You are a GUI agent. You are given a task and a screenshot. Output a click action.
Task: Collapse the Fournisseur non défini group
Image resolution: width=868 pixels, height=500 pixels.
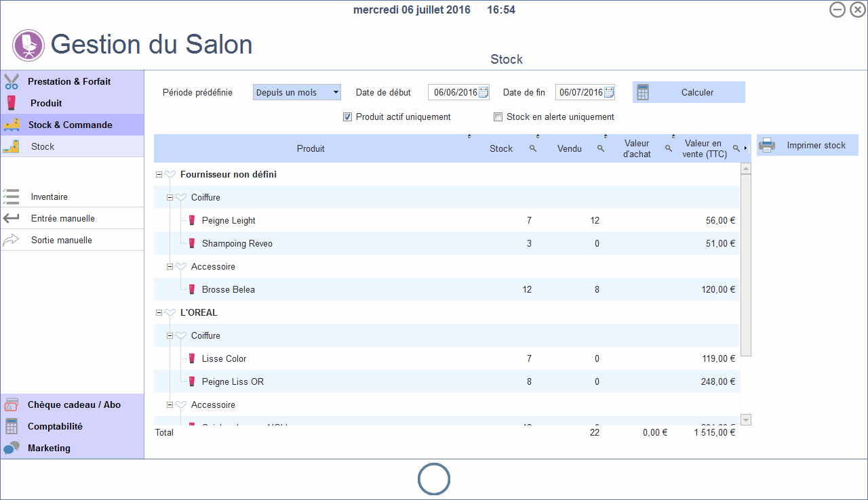point(159,175)
